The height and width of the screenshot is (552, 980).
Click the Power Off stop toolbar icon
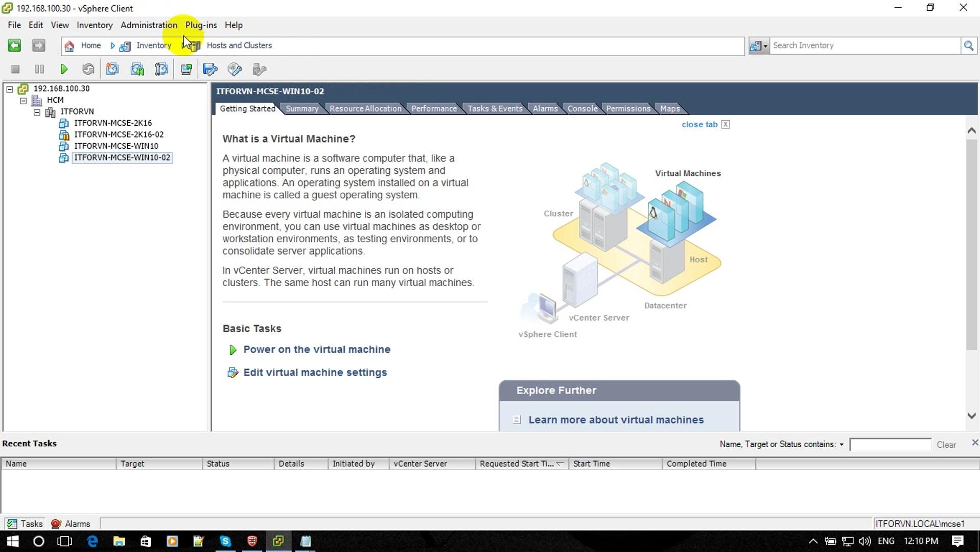pyautogui.click(x=15, y=69)
